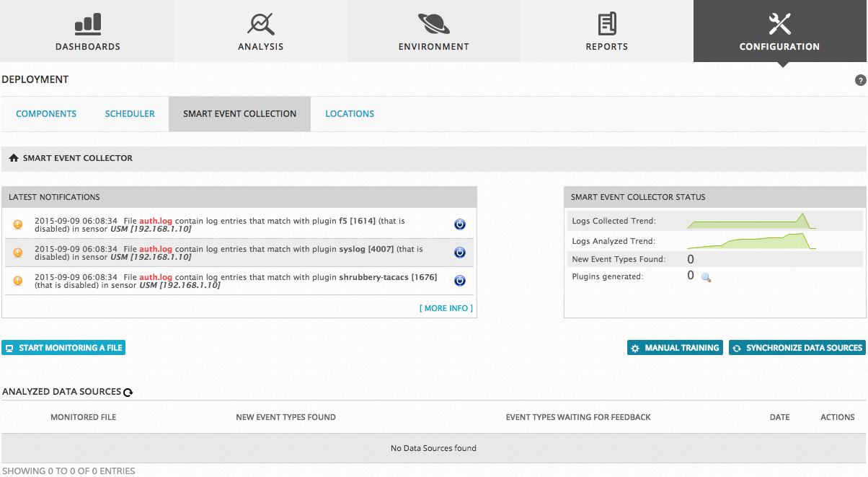Image resolution: width=868 pixels, height=477 pixels.
Task: Click the Plugins generated count
Action: 691,276
